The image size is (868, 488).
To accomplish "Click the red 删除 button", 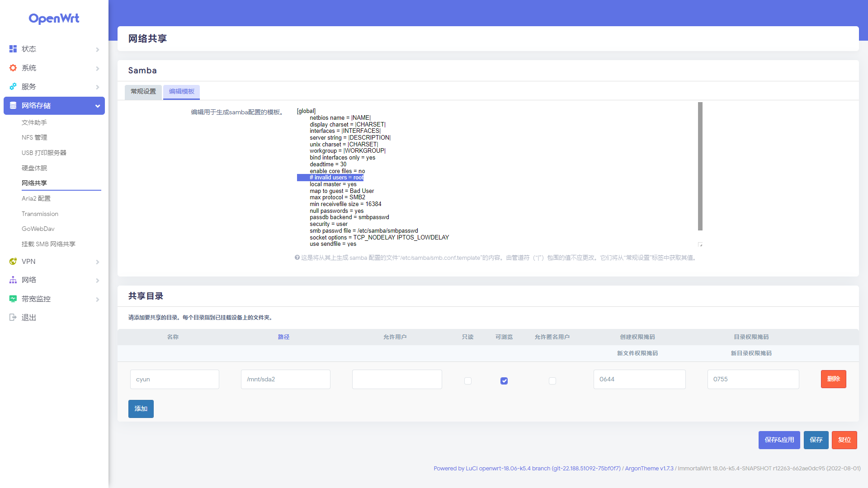I will pos(834,379).
